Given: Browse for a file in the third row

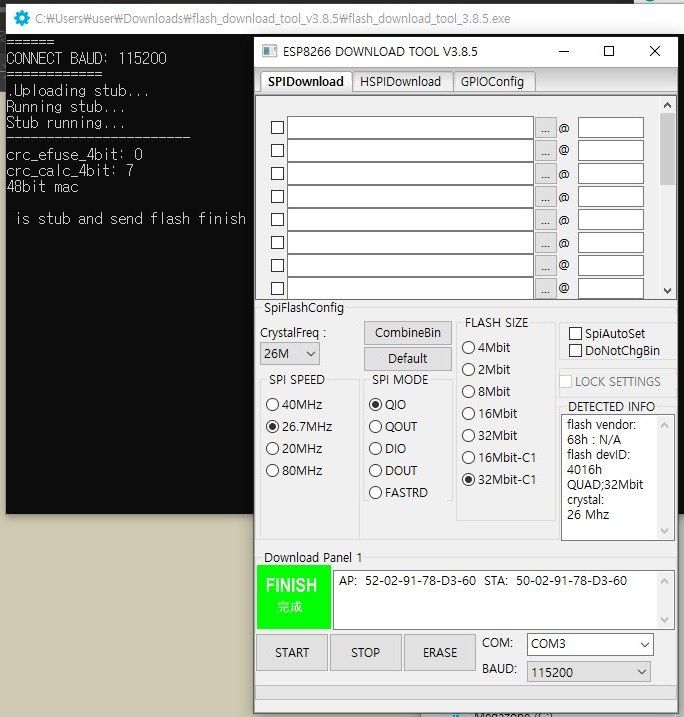Looking at the screenshot, I should click(545, 174).
